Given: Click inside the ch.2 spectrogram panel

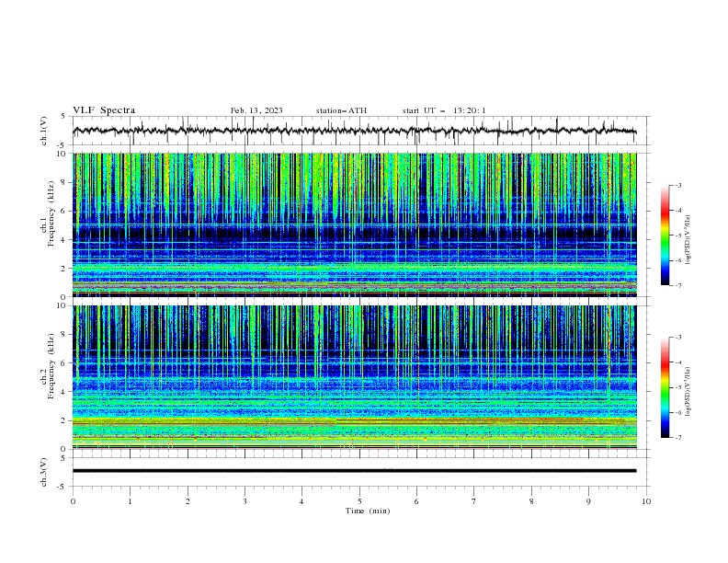Looking at the screenshot, I should [354, 377].
